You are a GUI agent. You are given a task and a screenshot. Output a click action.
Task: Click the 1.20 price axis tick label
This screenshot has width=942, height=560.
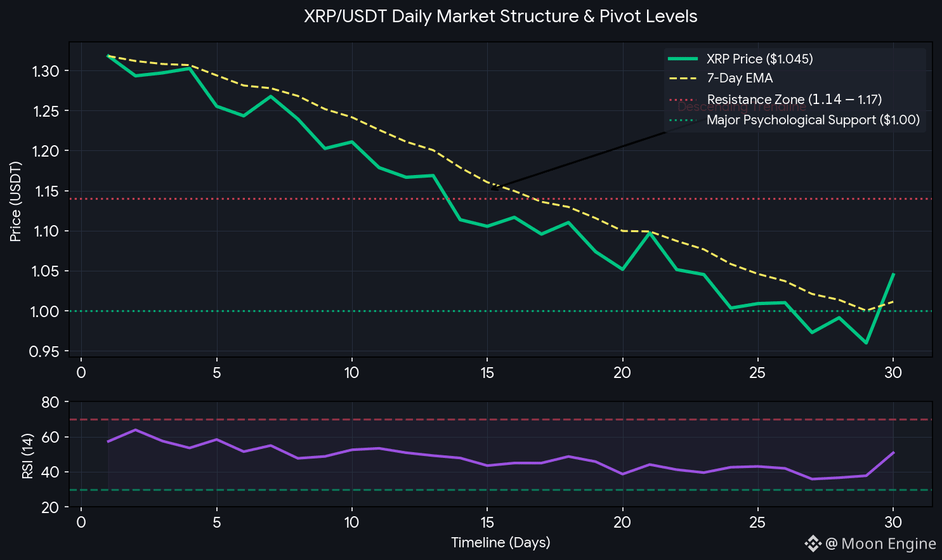[x=46, y=151]
